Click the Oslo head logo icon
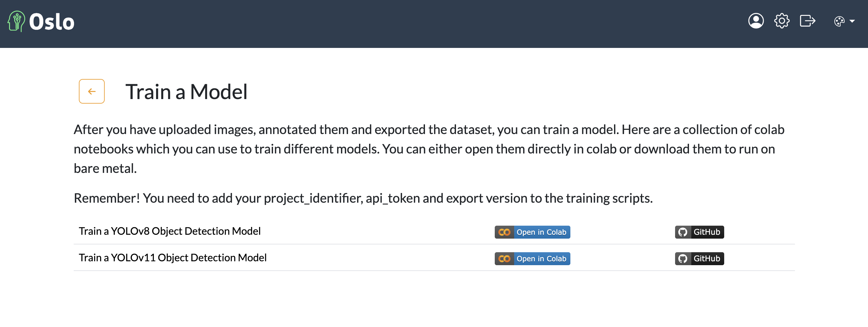Image resolution: width=868 pixels, height=327 pixels. coord(16,21)
